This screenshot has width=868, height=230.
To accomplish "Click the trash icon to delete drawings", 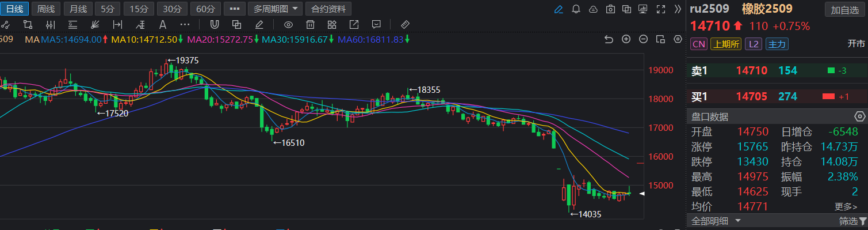I will tap(310, 24).
